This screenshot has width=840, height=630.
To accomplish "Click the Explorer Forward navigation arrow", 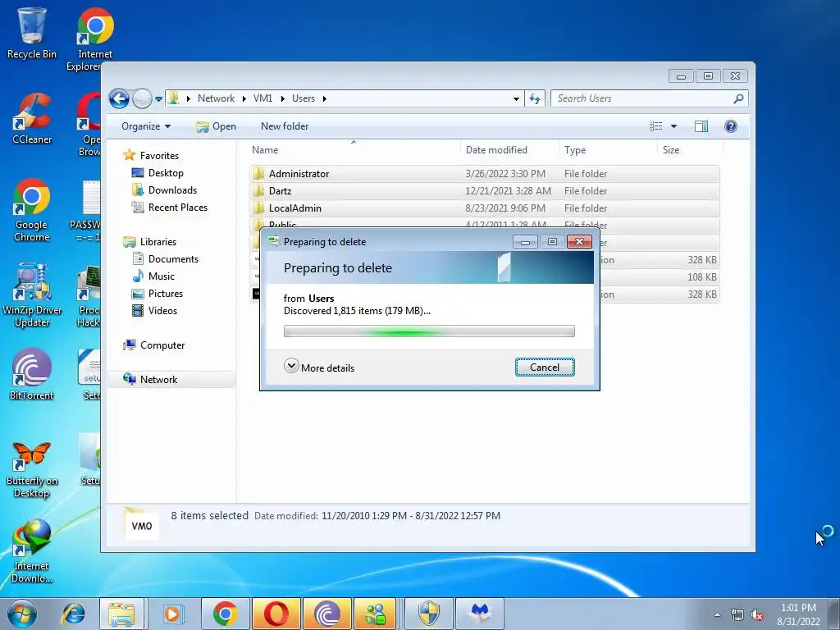I will click(142, 98).
